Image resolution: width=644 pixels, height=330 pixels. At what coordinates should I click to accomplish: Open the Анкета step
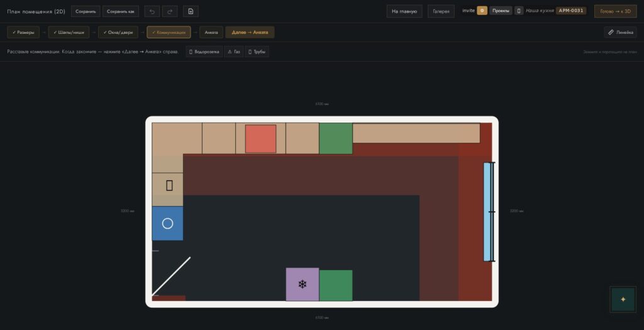[x=211, y=32]
